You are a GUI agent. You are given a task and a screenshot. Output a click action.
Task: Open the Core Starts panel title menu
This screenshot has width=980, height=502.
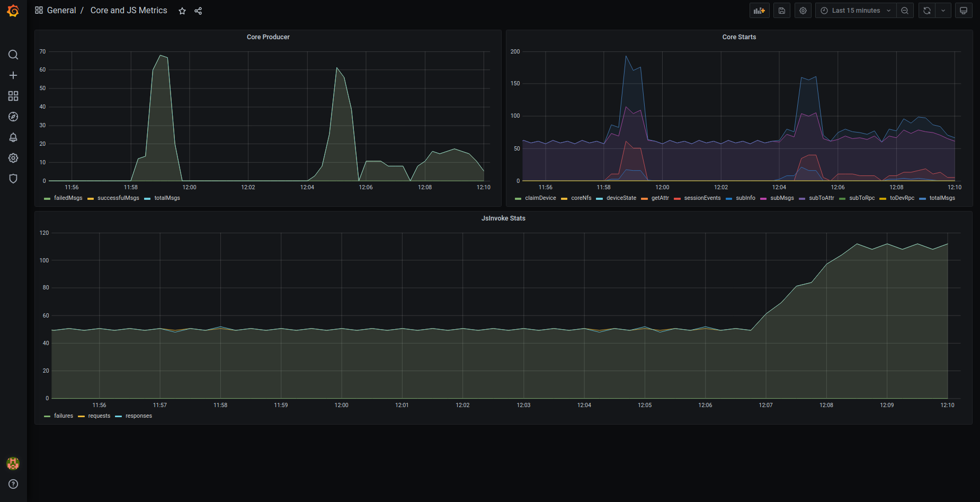pos(739,37)
